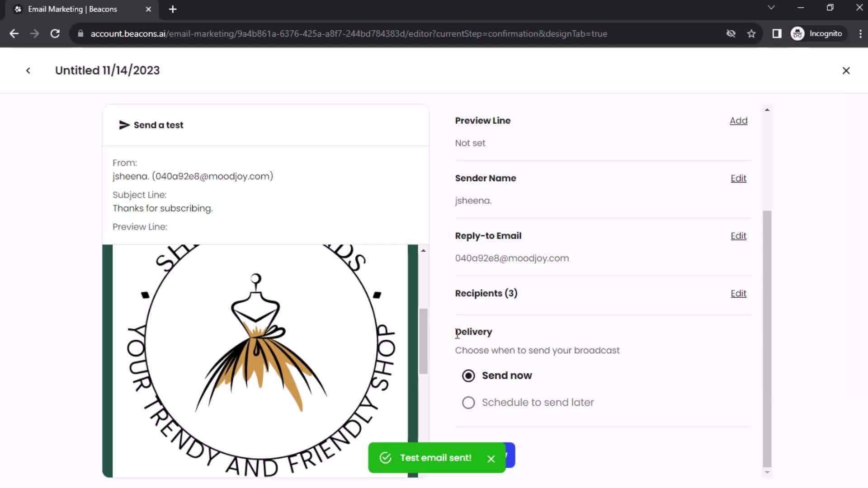The image size is (868, 488).
Task: Edit the Sender Name jsheena
Action: [739, 178]
